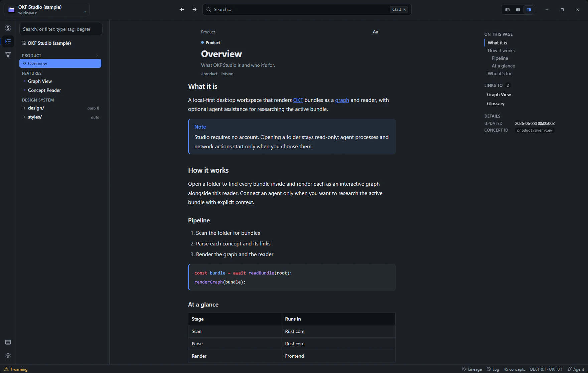The height and width of the screenshot is (373, 588).
Task: Open Graph View under Links To
Action: pos(499,95)
